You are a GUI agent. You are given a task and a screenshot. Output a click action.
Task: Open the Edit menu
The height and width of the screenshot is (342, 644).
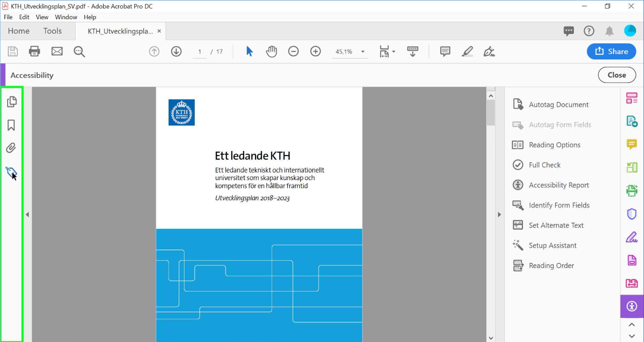click(x=24, y=17)
